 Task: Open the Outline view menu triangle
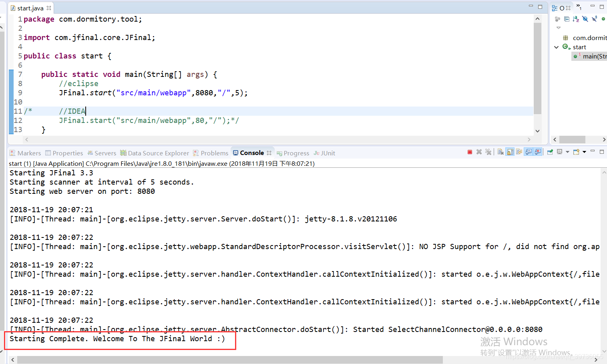(x=559, y=28)
